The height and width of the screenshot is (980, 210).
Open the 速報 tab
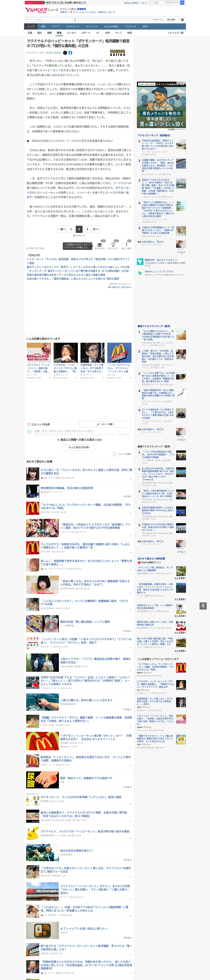(43, 27)
